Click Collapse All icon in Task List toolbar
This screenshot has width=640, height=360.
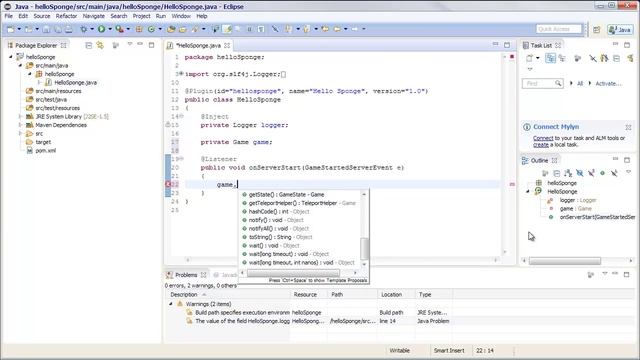point(616,58)
